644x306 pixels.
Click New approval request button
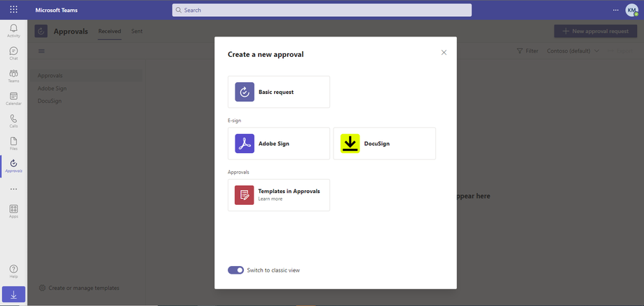595,32
